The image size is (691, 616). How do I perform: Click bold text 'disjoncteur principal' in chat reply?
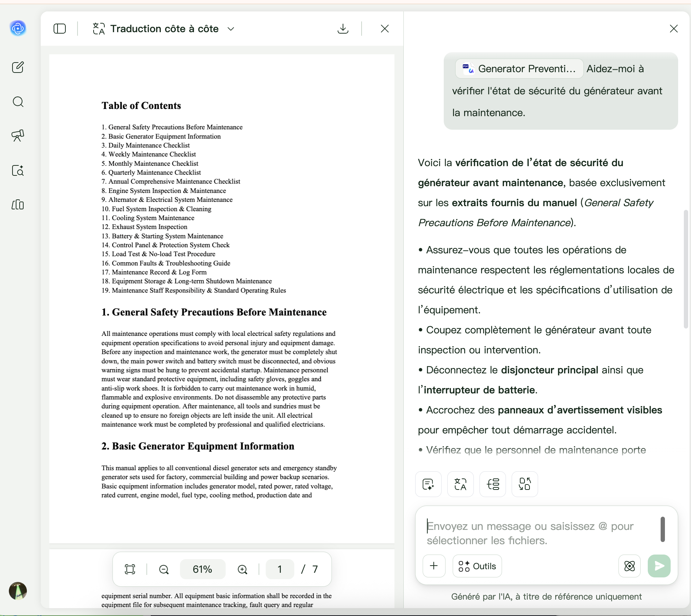[x=550, y=370]
